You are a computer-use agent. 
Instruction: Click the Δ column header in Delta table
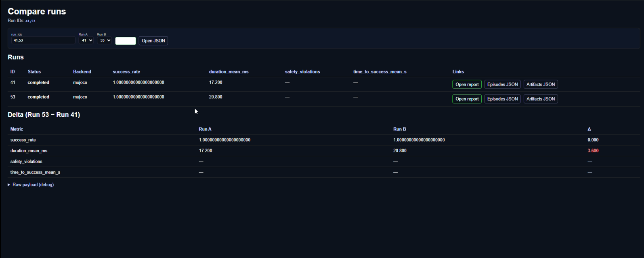(589, 129)
